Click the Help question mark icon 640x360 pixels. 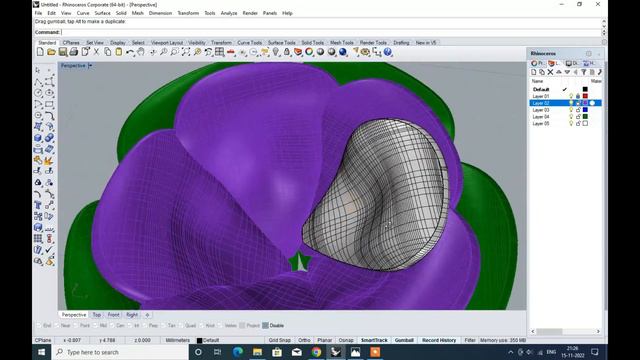(388, 52)
